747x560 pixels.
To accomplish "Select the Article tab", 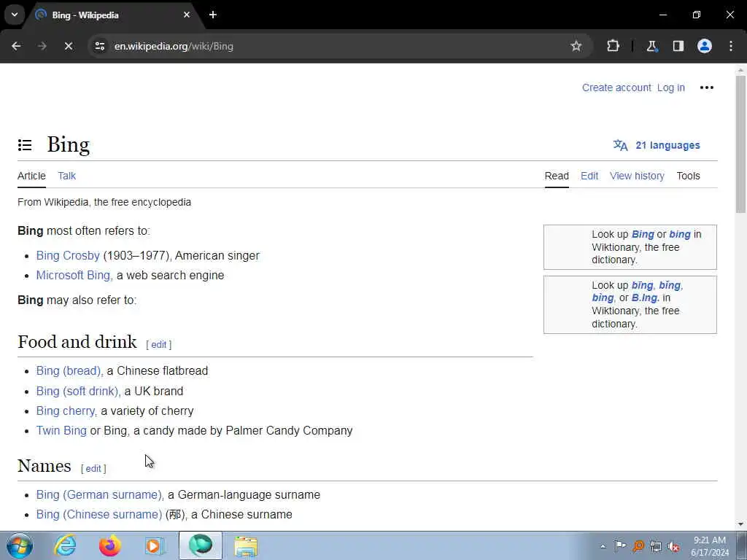I will (31, 176).
